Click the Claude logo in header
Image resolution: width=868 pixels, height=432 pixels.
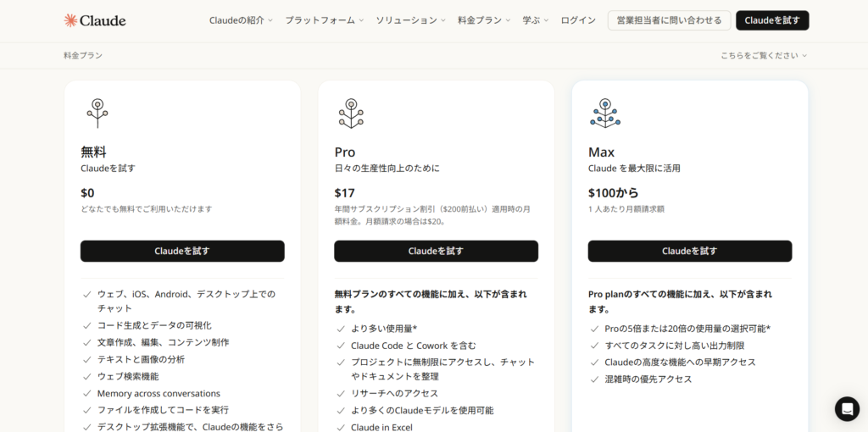tap(95, 20)
